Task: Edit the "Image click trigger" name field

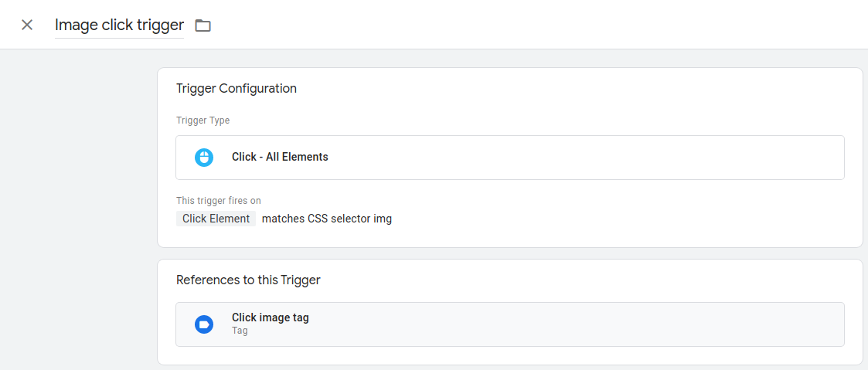Action: (x=119, y=25)
